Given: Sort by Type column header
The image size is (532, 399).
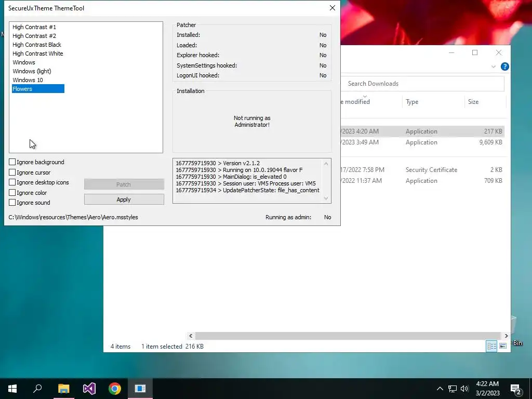Looking at the screenshot, I should (x=433, y=102).
